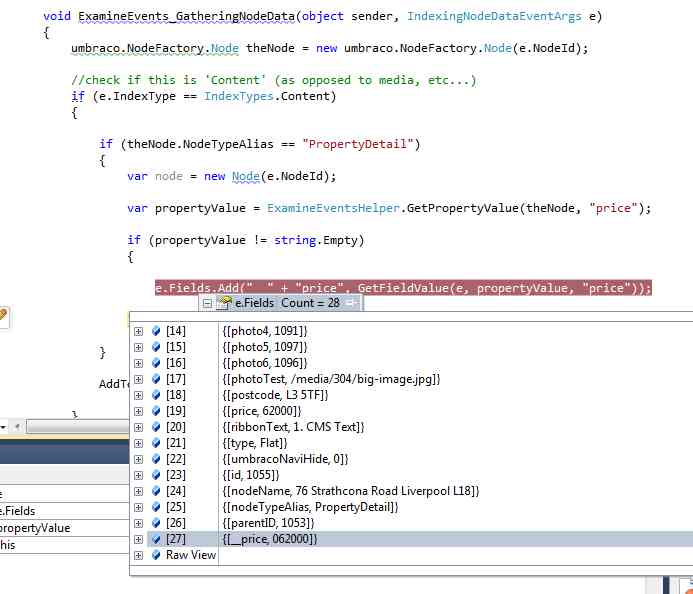Click the field icon of entry [18]
Image resolution: width=693 pixels, height=594 pixels.
[x=156, y=395]
